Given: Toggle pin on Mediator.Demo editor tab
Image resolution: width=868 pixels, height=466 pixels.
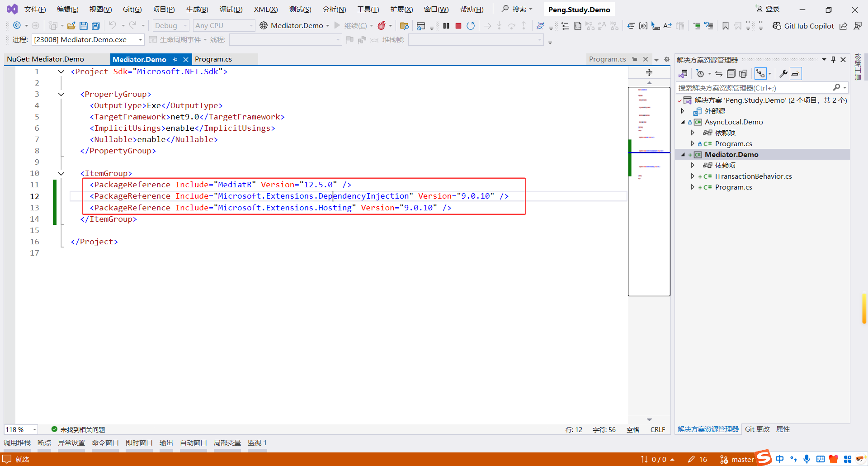Looking at the screenshot, I should click(x=175, y=59).
